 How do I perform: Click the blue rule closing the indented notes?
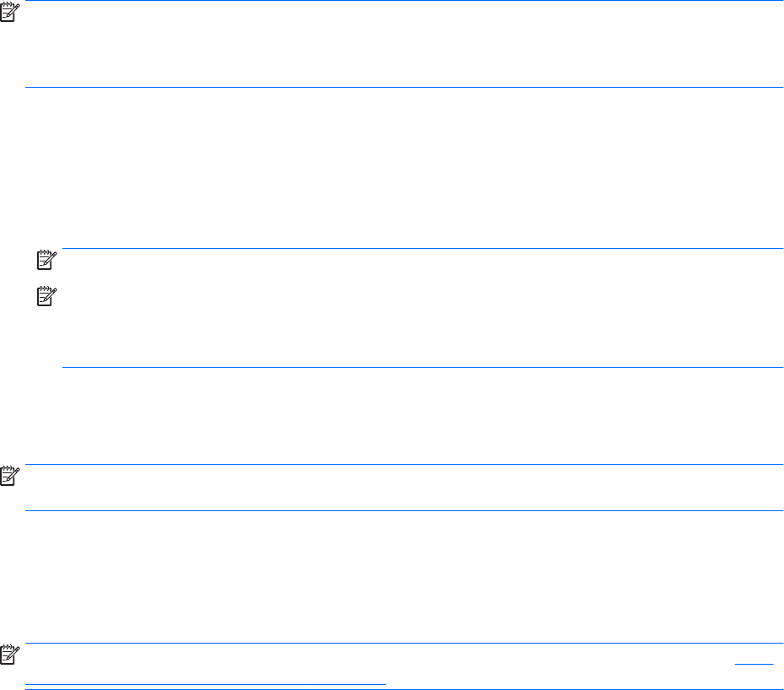click(x=422, y=367)
